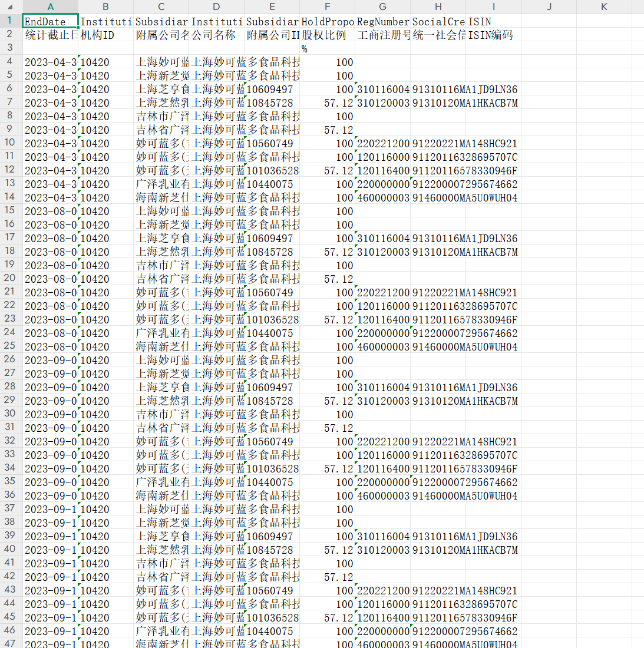Select column J header
Viewport: 644px width, 648px height.
click(549, 6)
